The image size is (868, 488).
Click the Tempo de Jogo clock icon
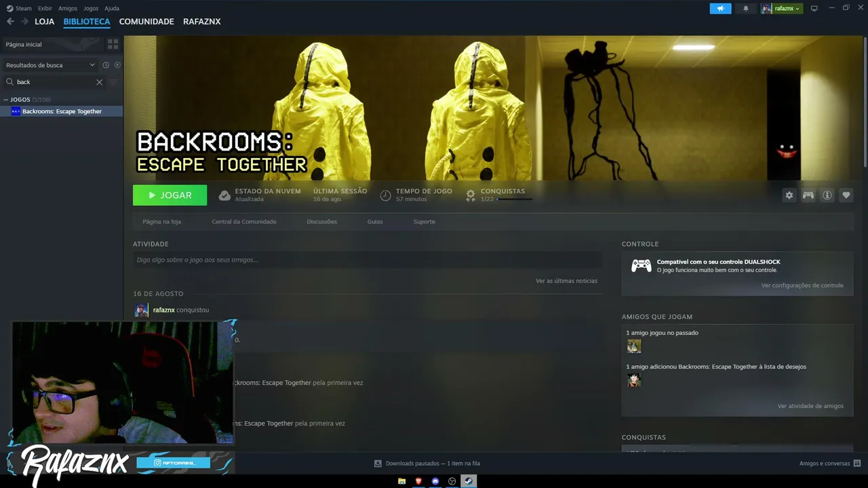tap(385, 195)
